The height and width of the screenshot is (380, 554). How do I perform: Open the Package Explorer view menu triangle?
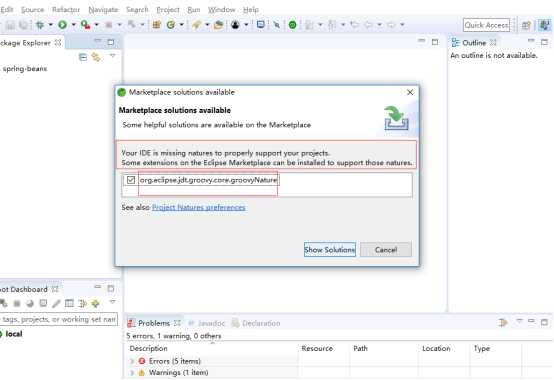(112, 55)
